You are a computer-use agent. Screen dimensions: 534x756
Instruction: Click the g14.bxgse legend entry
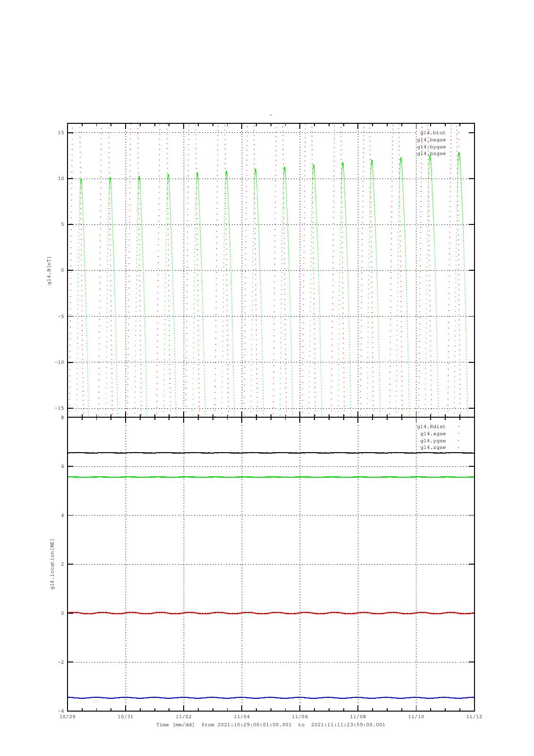pos(431,140)
